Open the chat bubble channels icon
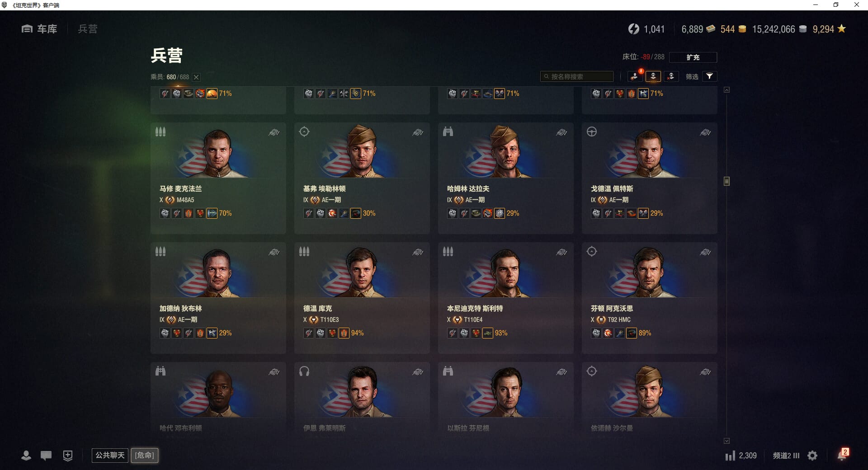The image size is (868, 470). point(46,456)
